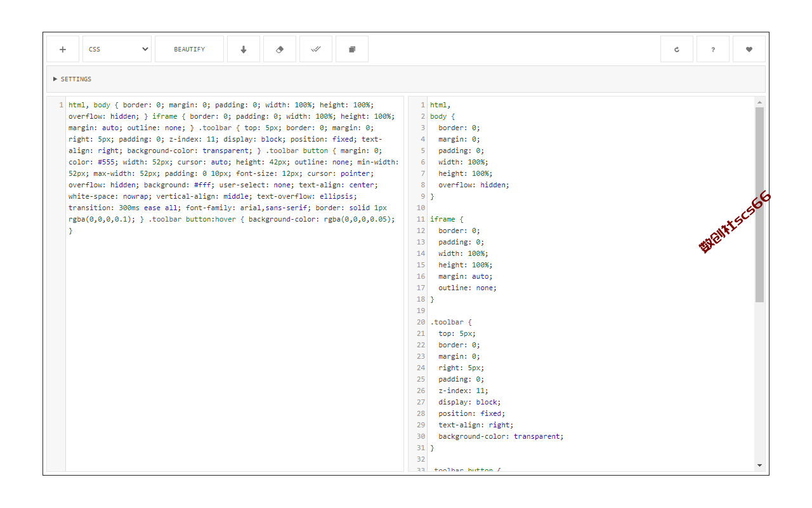Screen dimensions: 812x508
Task: Click 'body {' on output line 2
Action: point(442,116)
